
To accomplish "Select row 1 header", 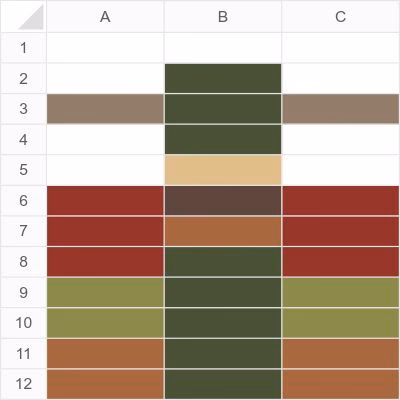I will tap(23, 48).
